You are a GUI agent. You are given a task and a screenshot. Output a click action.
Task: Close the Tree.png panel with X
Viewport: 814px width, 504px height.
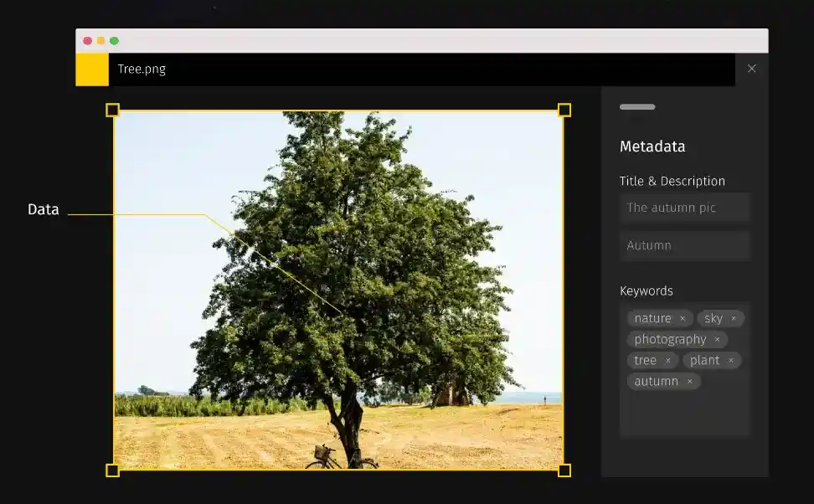751,69
